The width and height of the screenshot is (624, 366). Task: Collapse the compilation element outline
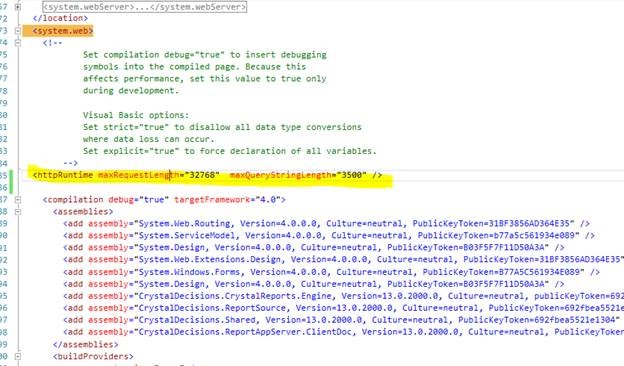click(x=18, y=199)
